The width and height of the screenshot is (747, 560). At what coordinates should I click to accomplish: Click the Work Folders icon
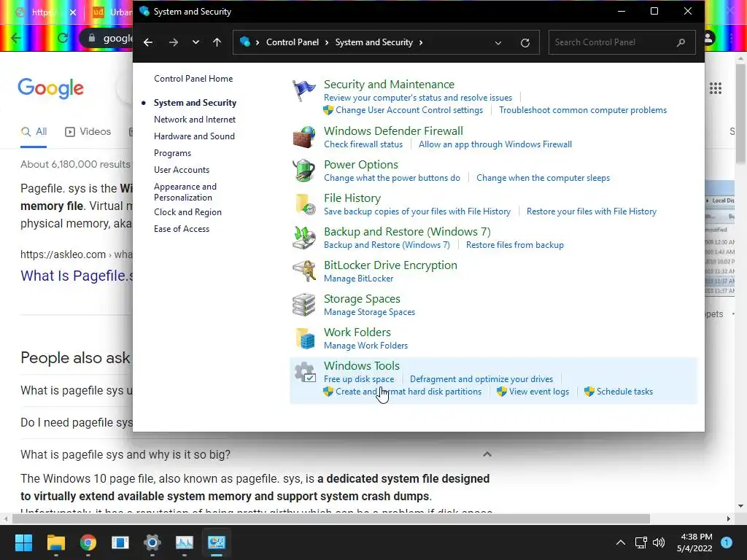click(x=305, y=338)
